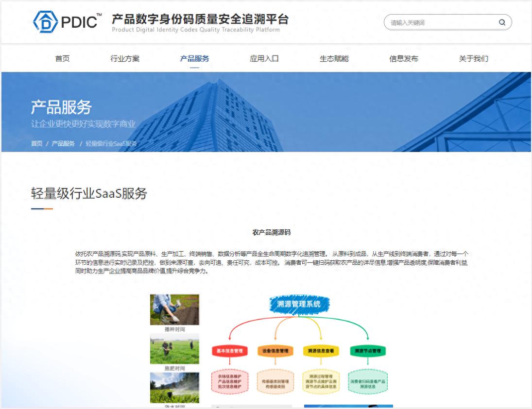
Task: Select the 产品服务 menu item
Action: (x=194, y=59)
